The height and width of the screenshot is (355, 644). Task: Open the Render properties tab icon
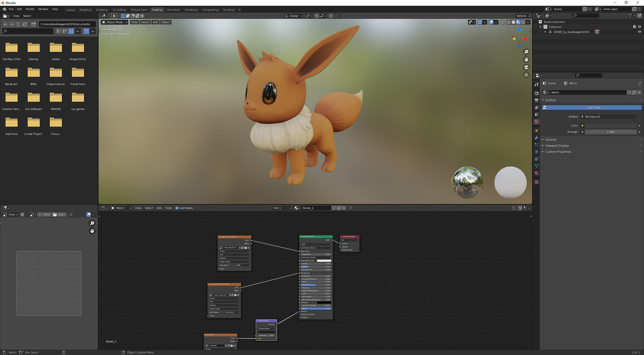537,93
